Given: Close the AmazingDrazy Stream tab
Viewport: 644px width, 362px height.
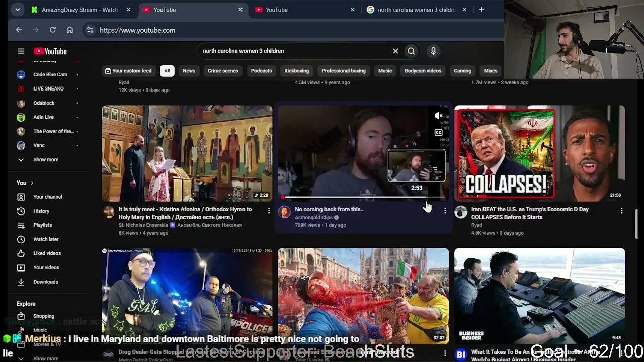Looking at the screenshot, I should (x=128, y=10).
